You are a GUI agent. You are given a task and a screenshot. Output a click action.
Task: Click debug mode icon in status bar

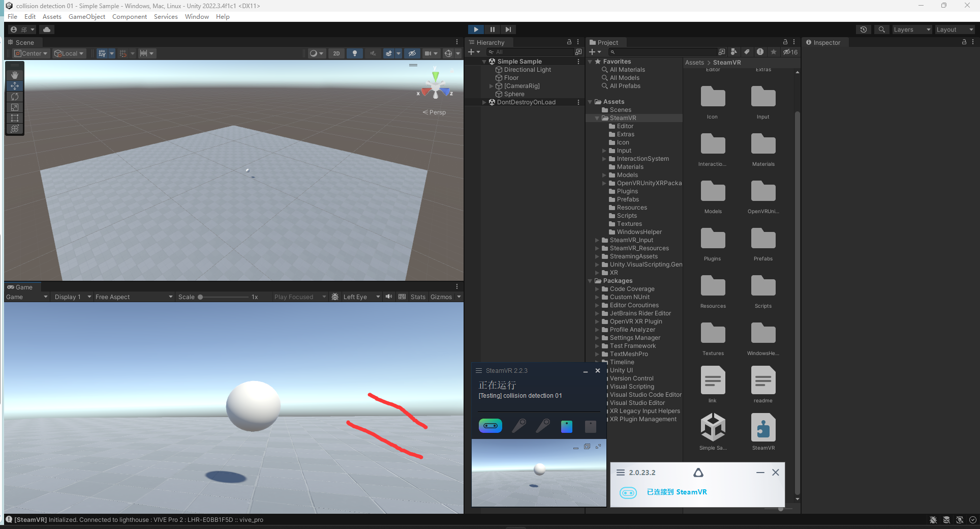(x=933, y=520)
